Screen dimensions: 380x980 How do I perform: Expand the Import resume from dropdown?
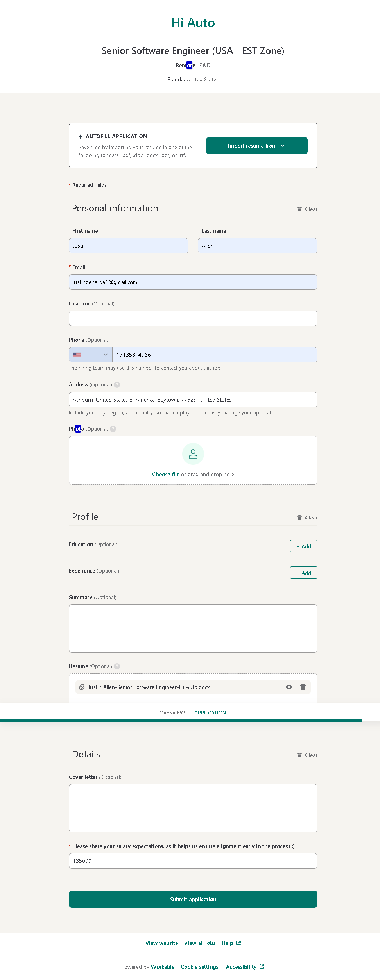point(256,146)
